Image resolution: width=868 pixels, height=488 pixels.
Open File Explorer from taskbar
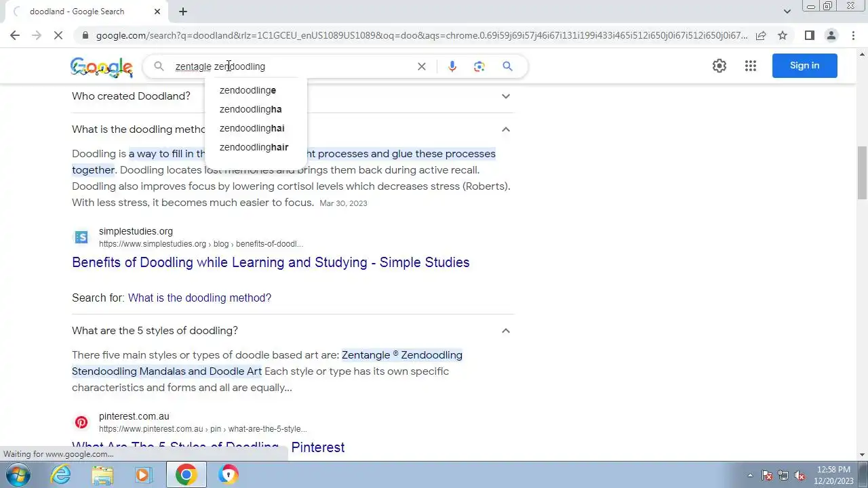[102, 475]
